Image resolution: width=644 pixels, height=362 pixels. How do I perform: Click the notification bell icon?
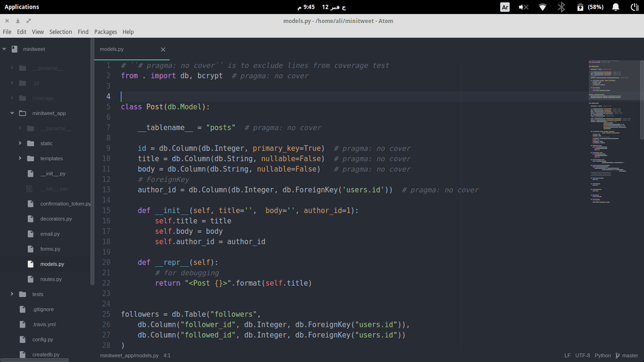[616, 7]
